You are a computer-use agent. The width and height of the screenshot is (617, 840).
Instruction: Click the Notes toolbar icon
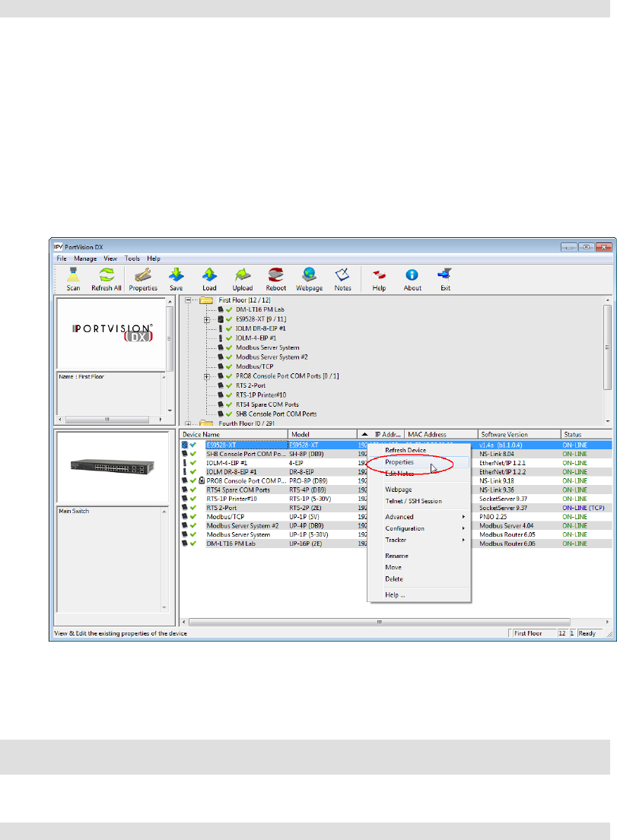pyautogui.click(x=342, y=279)
